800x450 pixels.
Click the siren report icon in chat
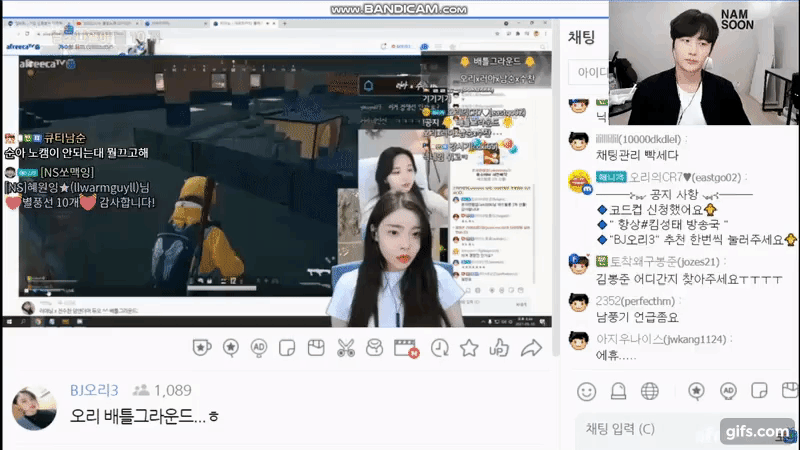click(x=618, y=391)
